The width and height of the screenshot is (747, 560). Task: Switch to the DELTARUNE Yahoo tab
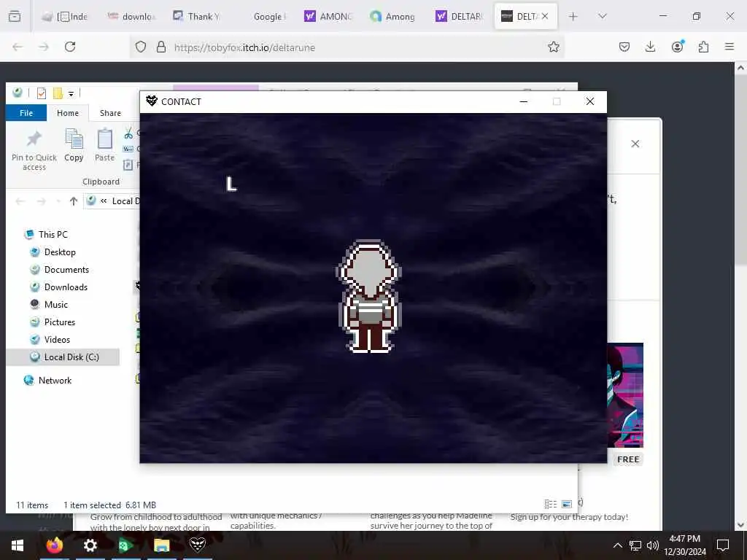461,17
